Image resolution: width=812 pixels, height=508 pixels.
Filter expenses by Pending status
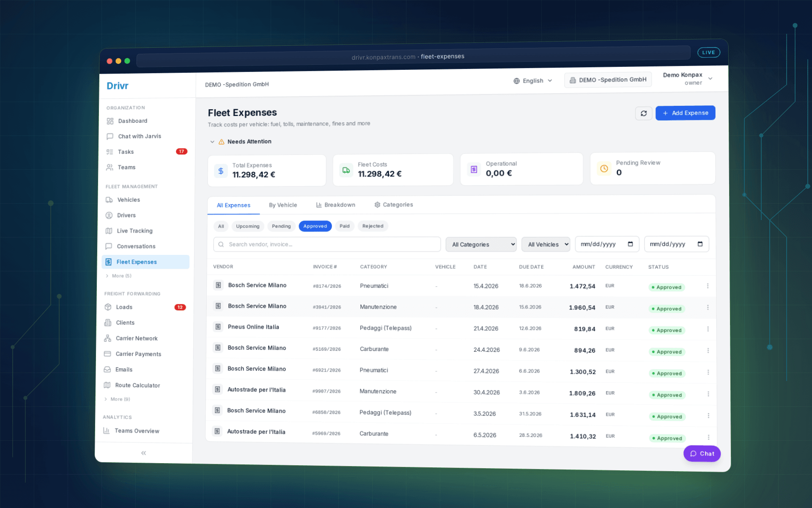tap(281, 226)
